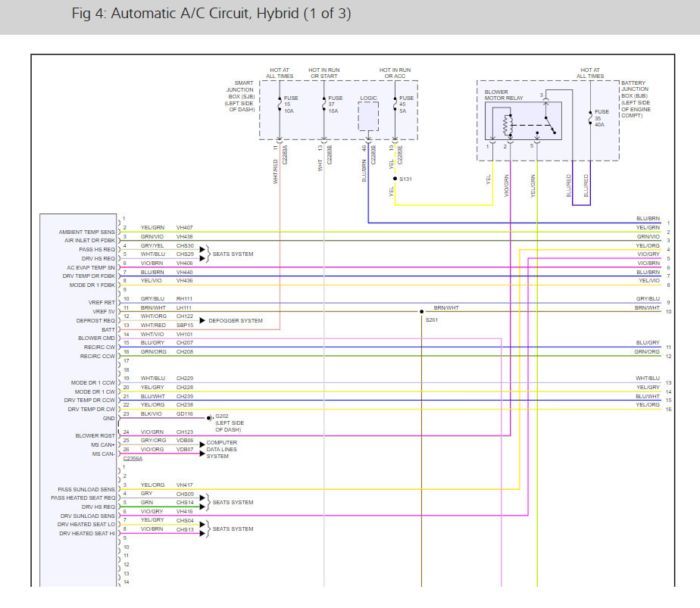Click the C2280E connector label
Screen dimensions: 700x608
(400, 154)
